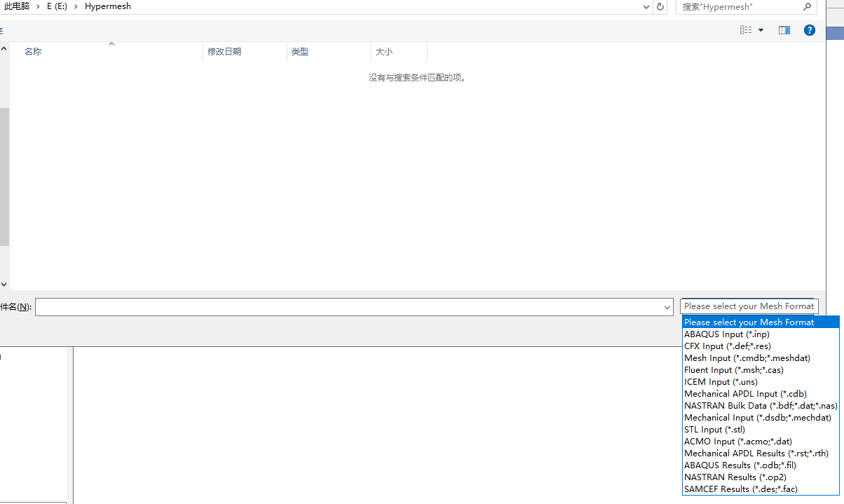
Task: Click the navigation pane scrollbar thumb
Action: point(4,177)
